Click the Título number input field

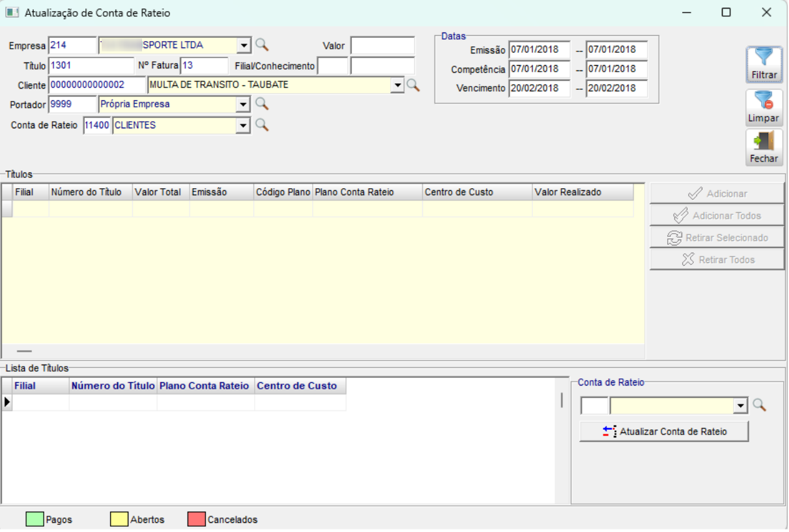(91, 65)
